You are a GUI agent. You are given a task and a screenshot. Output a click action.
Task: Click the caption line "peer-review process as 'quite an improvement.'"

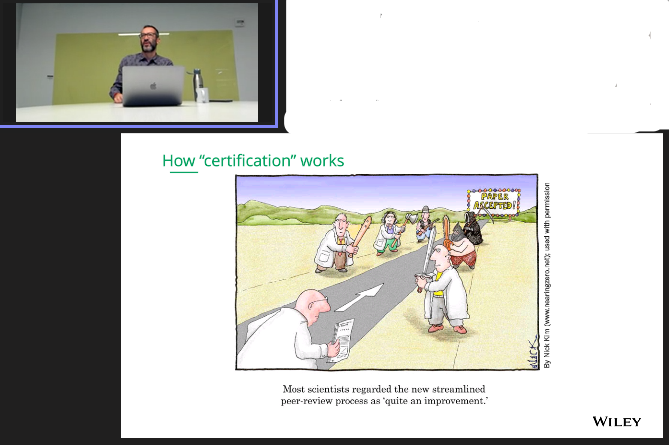(x=384, y=401)
